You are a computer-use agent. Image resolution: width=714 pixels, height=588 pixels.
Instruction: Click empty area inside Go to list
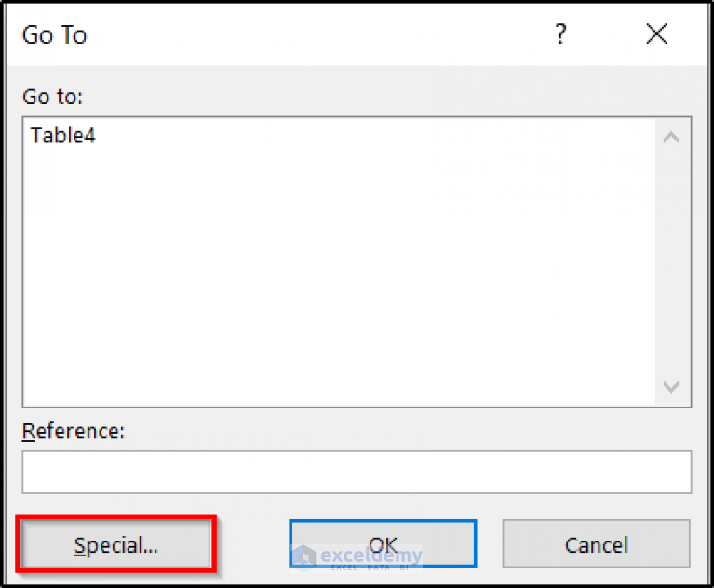point(339,273)
